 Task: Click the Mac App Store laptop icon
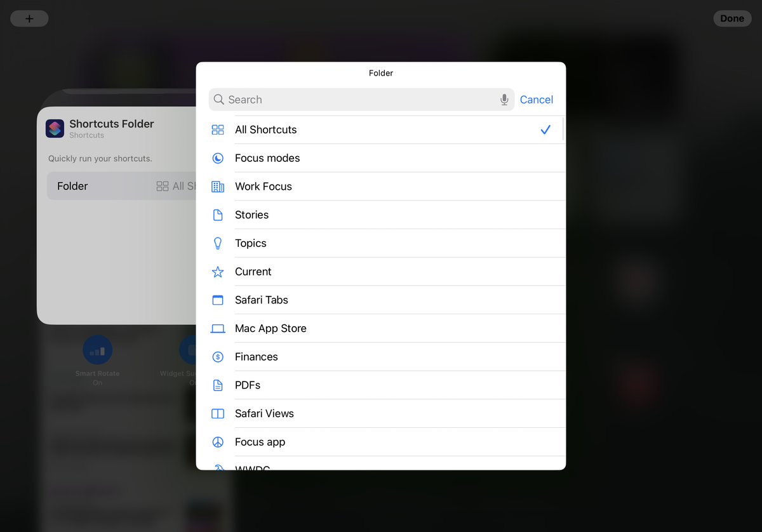tap(218, 328)
